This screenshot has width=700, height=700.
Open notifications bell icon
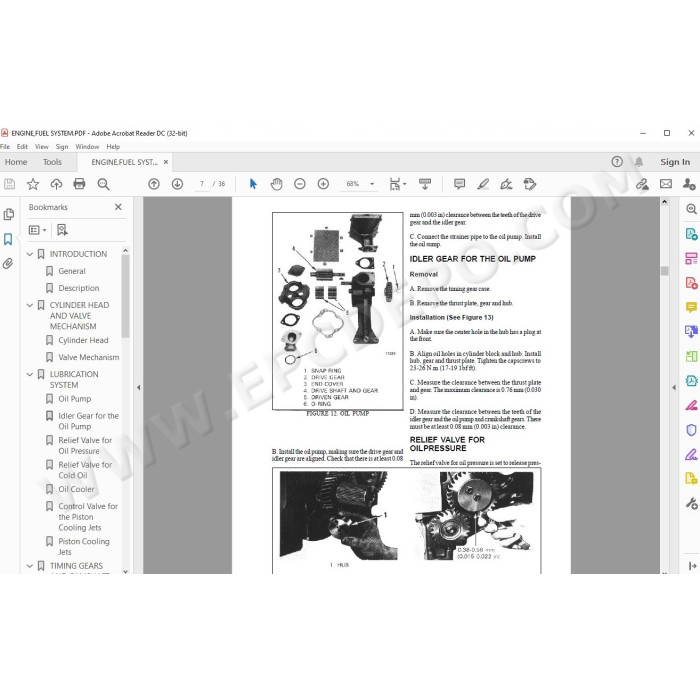pyautogui.click(x=639, y=162)
